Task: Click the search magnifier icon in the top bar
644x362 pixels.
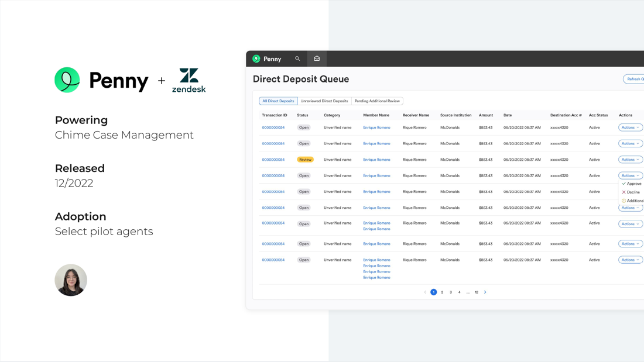Action: click(x=297, y=58)
